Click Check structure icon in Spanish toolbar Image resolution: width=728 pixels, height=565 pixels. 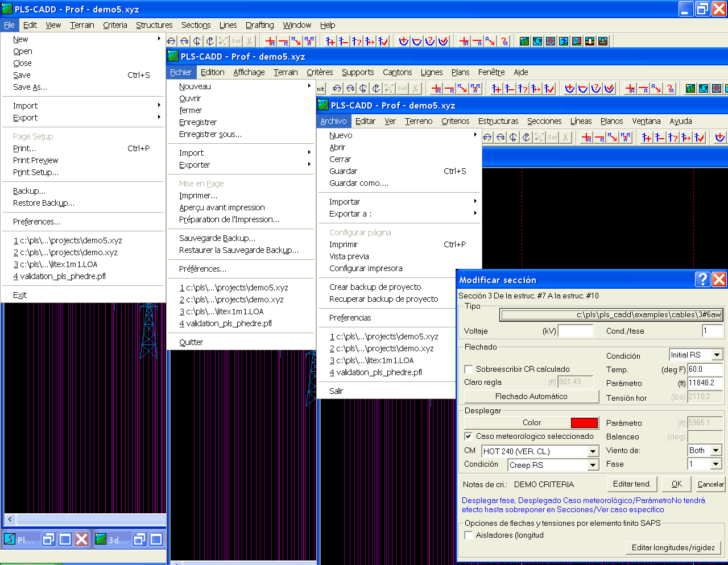pyautogui.click(x=699, y=138)
